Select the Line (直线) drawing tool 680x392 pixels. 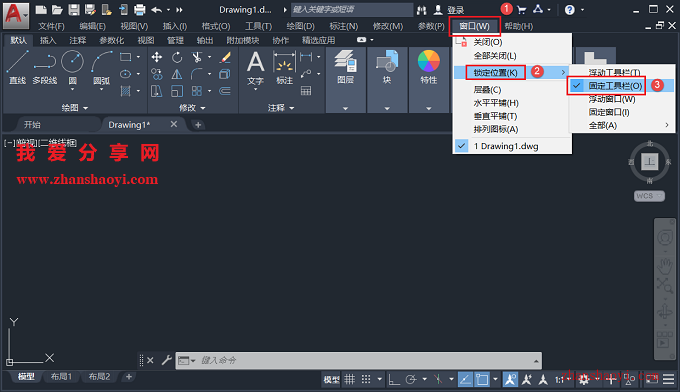click(17, 66)
